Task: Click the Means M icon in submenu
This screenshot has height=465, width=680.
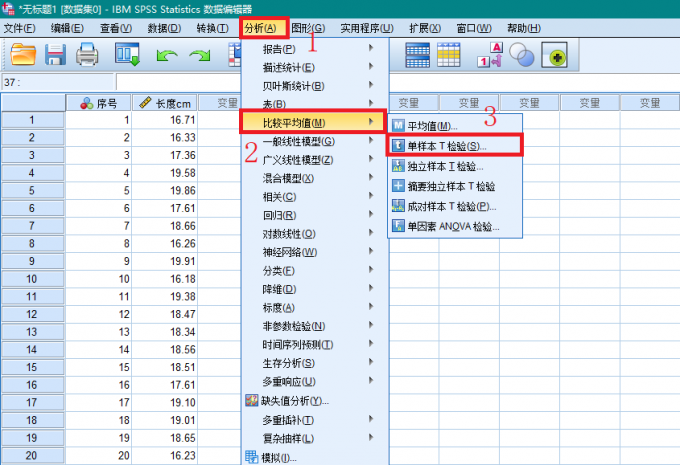Action: [x=398, y=126]
